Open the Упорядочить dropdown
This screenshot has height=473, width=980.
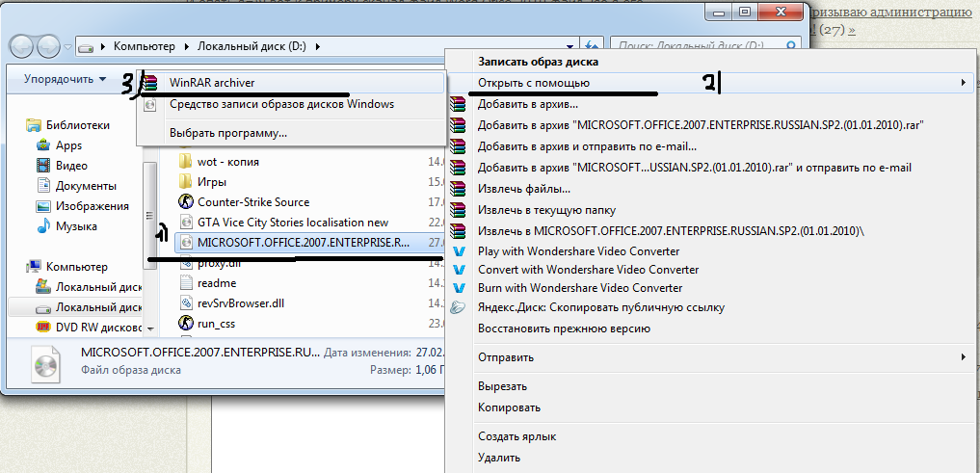(65, 79)
